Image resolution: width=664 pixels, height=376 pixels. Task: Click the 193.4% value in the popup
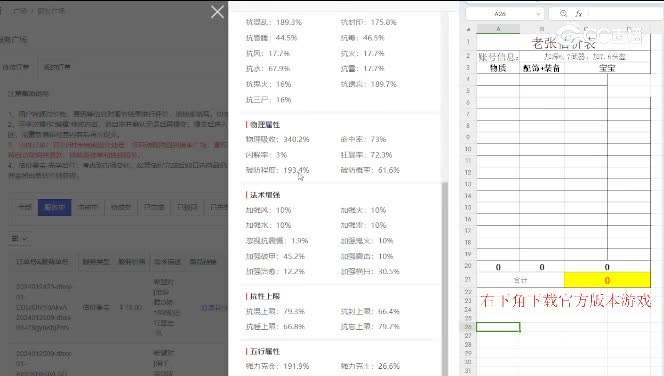[x=296, y=170]
